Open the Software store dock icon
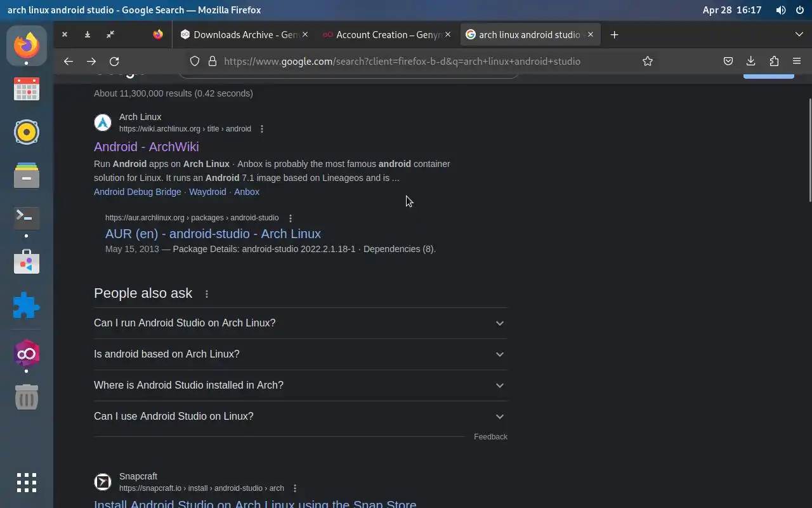This screenshot has width=812, height=508. [27, 262]
